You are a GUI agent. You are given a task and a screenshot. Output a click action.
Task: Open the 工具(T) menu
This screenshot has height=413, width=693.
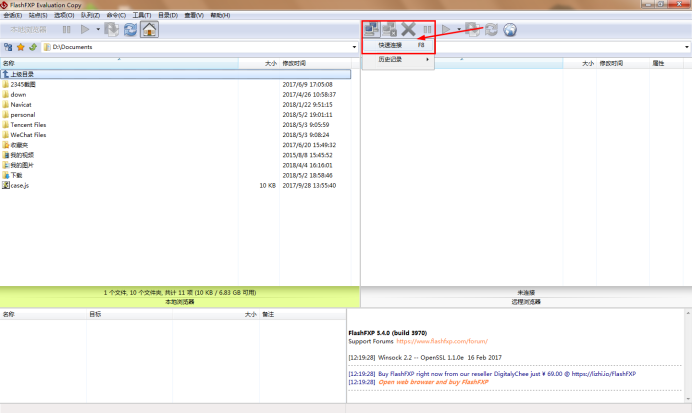141,15
